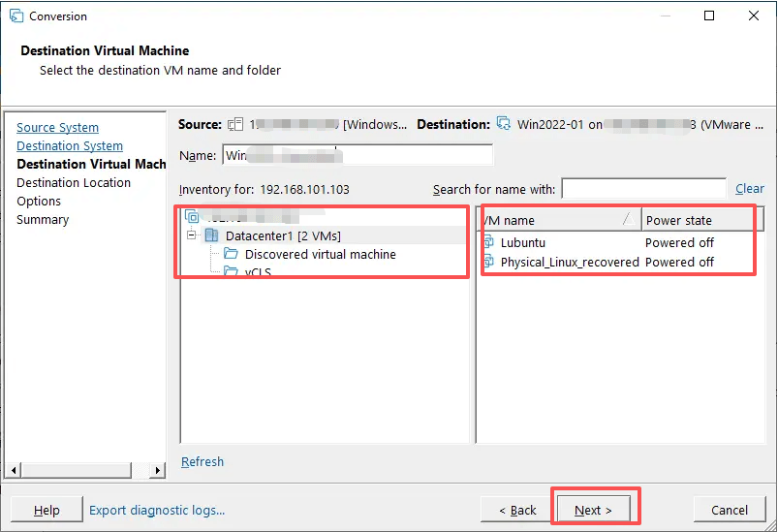Click the Discovered virtual machine folder icon
This screenshot has height=532, width=778.
(x=231, y=254)
